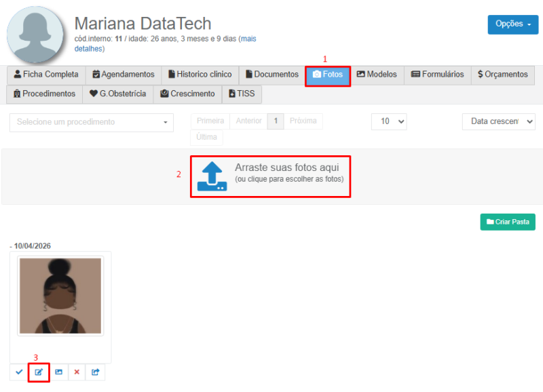The height and width of the screenshot is (392, 543).
Task: Go to the G.Obstetrícia tab
Action: coord(117,94)
